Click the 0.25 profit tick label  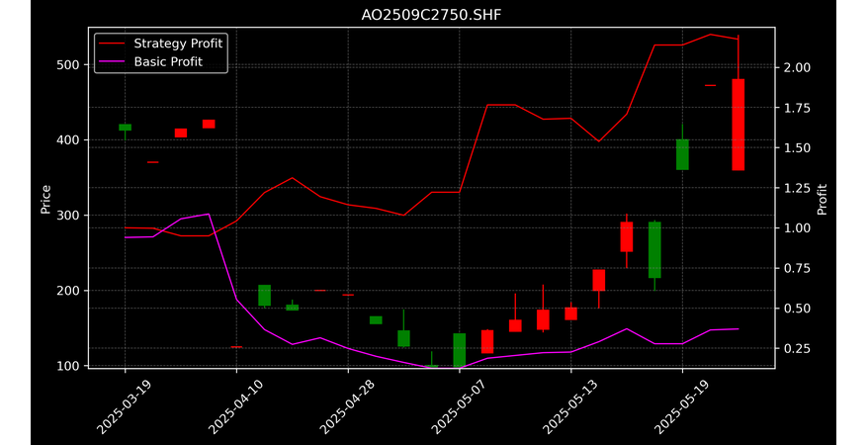pyautogui.click(x=796, y=349)
